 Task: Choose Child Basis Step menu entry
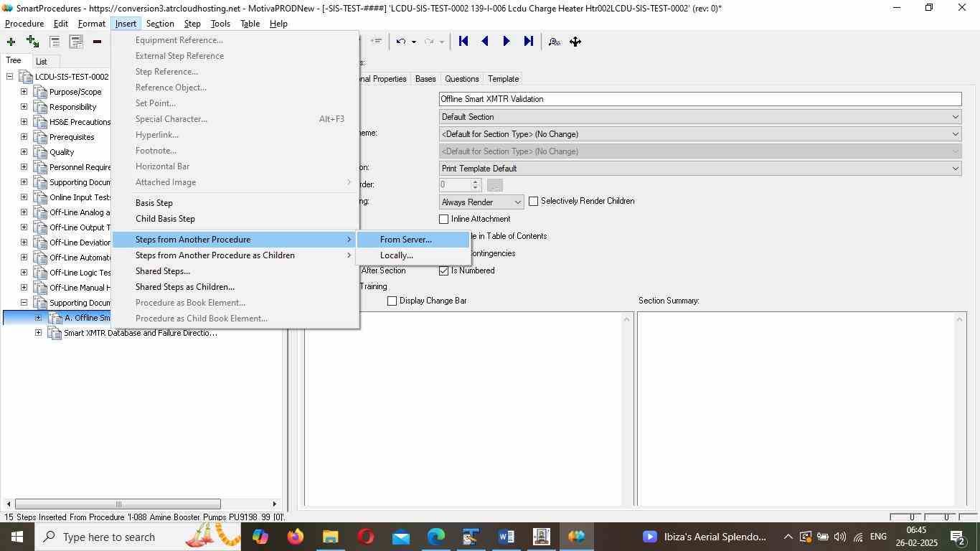pyautogui.click(x=235, y=219)
